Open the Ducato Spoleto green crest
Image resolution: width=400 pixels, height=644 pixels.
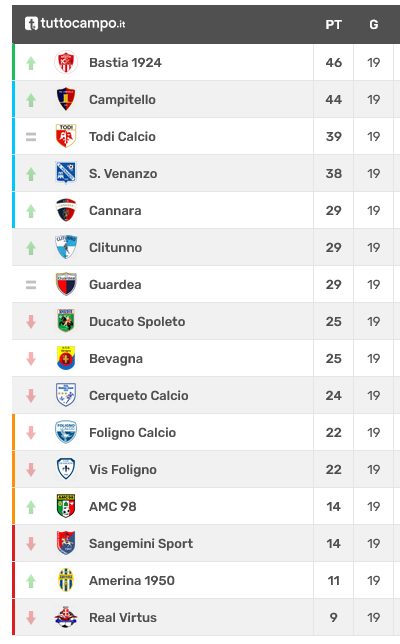[66, 321]
